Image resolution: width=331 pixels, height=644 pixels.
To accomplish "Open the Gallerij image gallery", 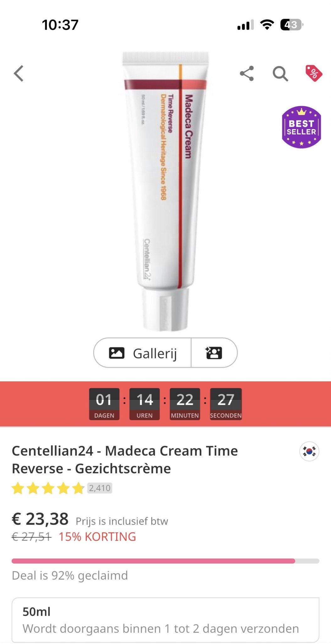I will pyautogui.click(x=143, y=353).
